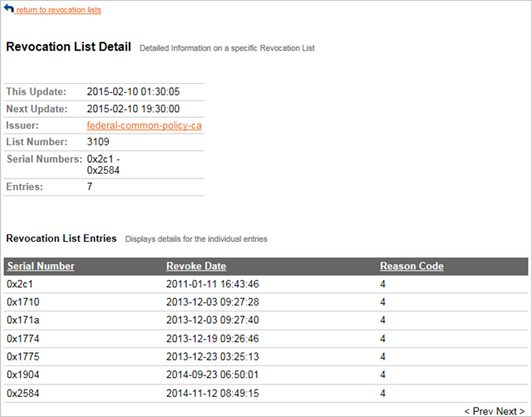This screenshot has height=417, width=532.
Task: Select entry 0x1774 in the table
Action: click(22, 339)
